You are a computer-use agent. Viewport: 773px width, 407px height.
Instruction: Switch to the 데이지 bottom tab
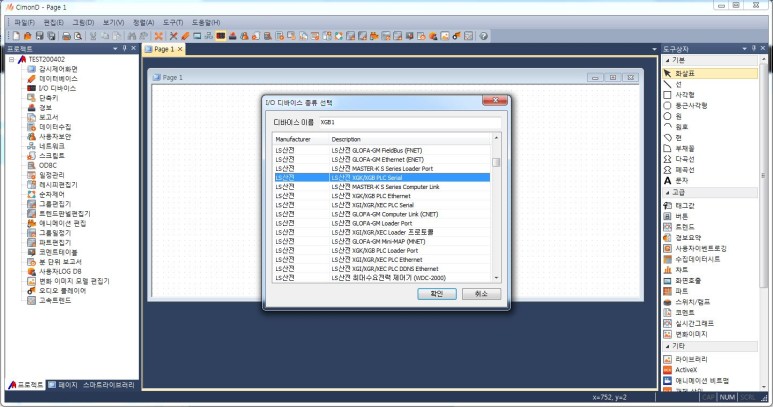(63, 385)
